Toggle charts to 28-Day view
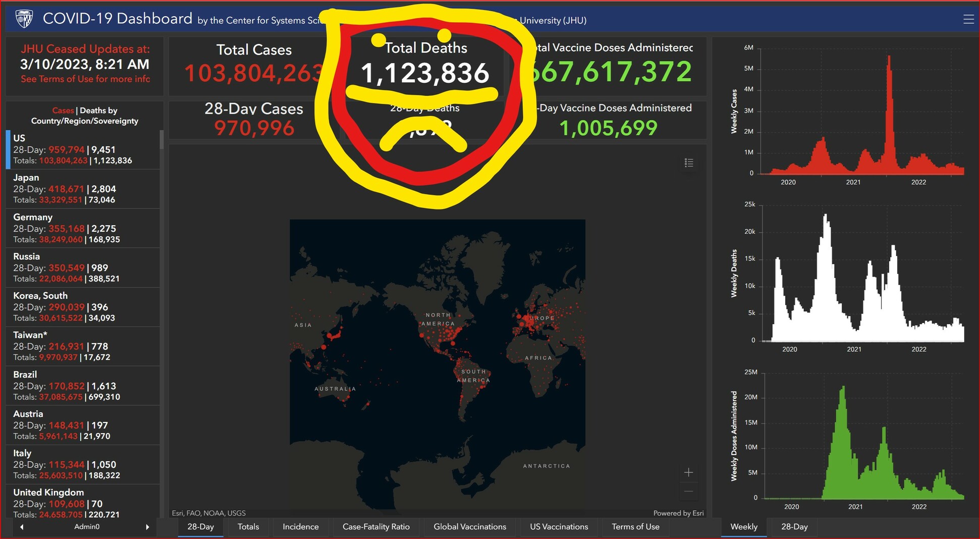 (794, 526)
